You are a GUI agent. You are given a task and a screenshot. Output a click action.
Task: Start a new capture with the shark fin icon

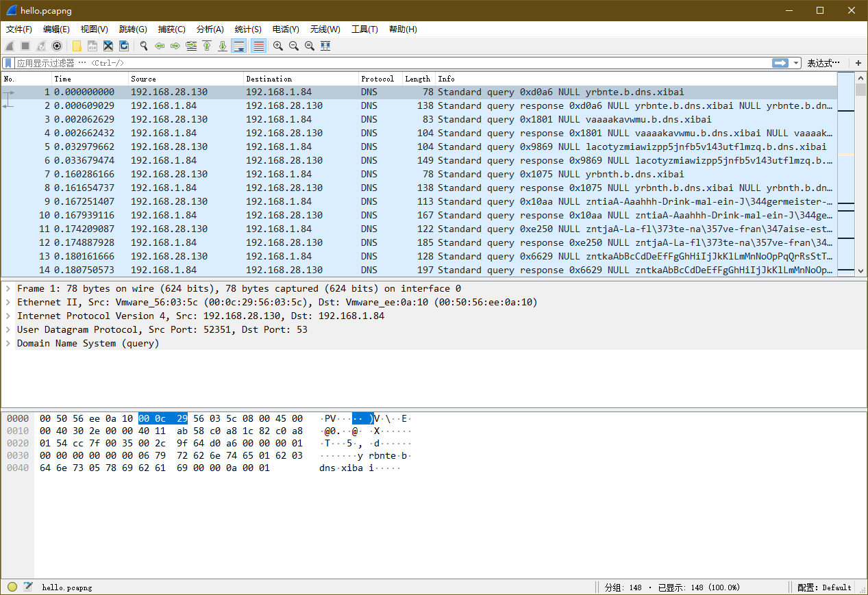tap(10, 46)
